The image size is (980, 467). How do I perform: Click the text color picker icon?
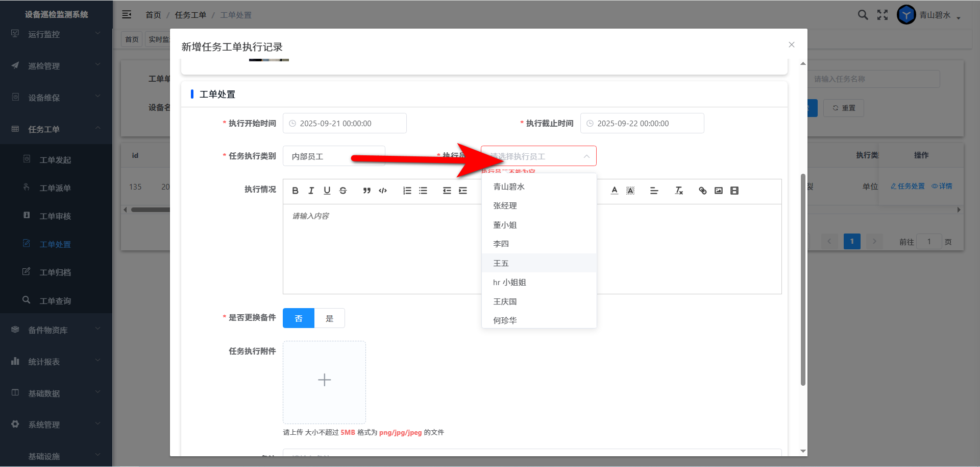[x=615, y=191]
